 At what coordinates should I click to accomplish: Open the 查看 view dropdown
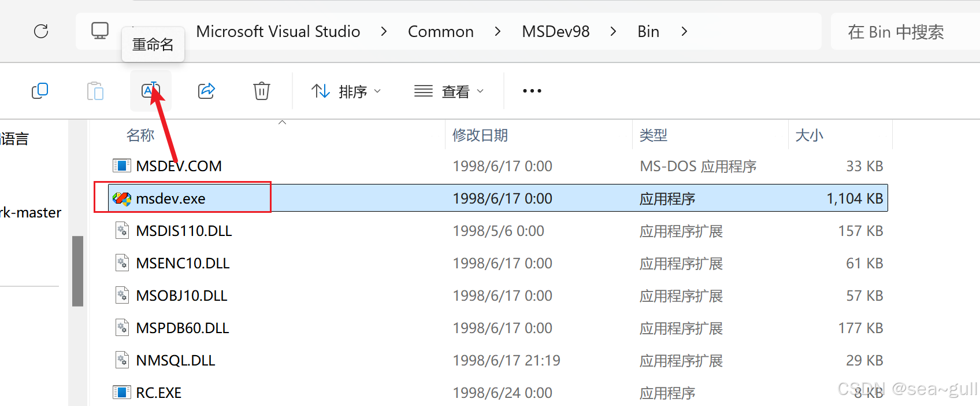[449, 91]
